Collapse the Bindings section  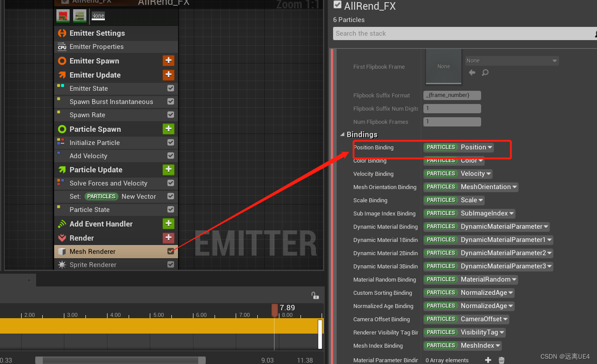point(342,134)
